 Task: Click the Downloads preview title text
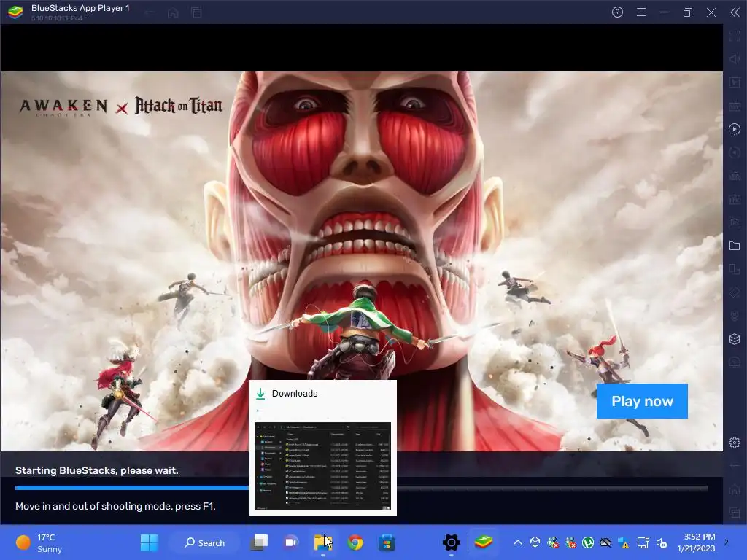(x=295, y=393)
